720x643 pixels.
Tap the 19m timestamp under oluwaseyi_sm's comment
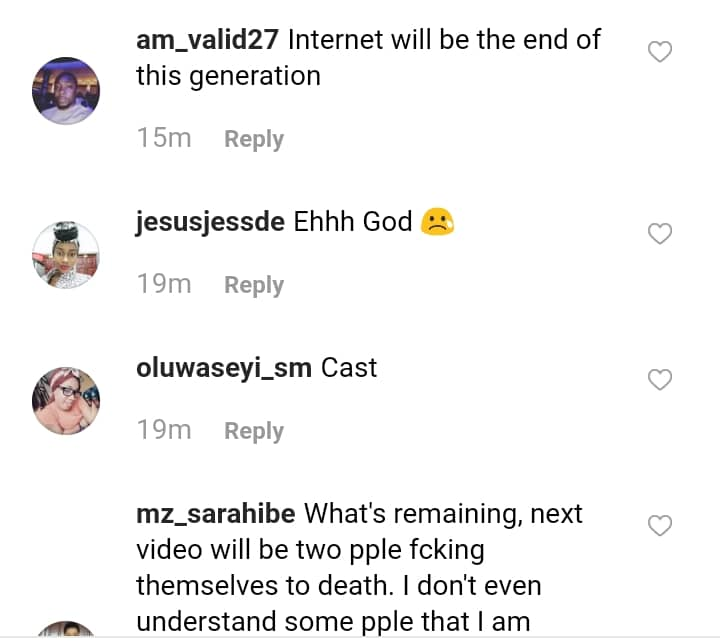pyautogui.click(x=164, y=431)
